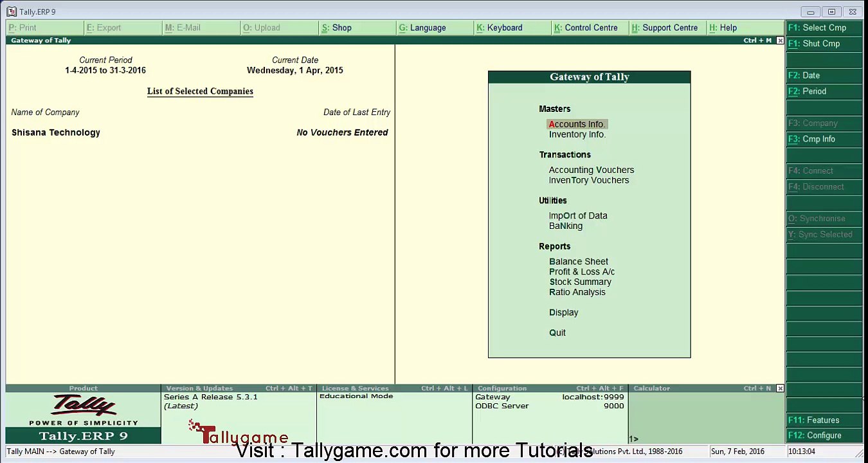Open Accounts Info. under Masters
Image resolution: width=868 pixels, height=463 pixels.
[577, 124]
